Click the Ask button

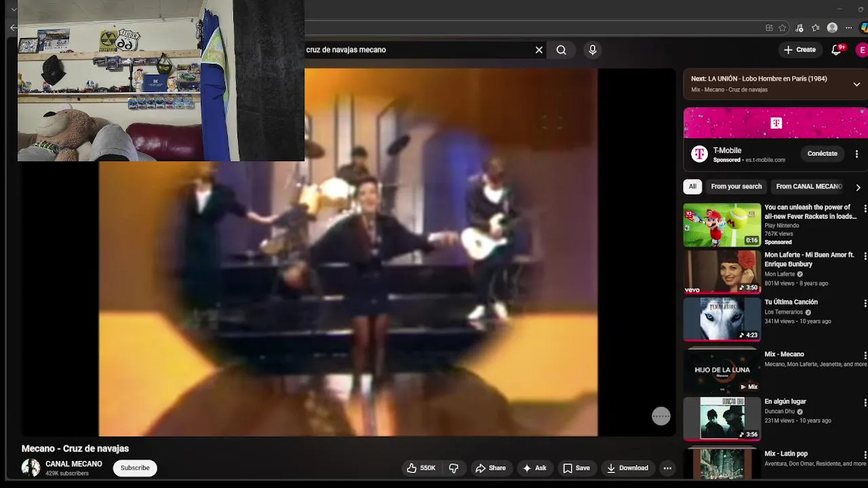534,468
